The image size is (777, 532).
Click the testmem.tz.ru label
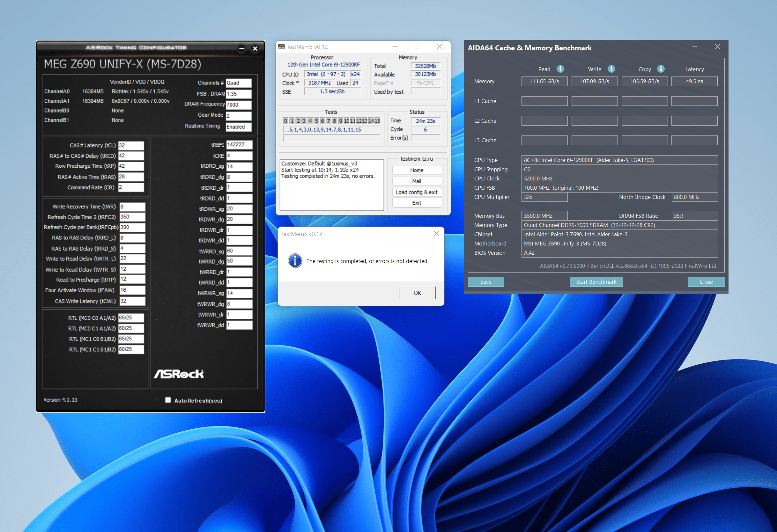(417, 159)
